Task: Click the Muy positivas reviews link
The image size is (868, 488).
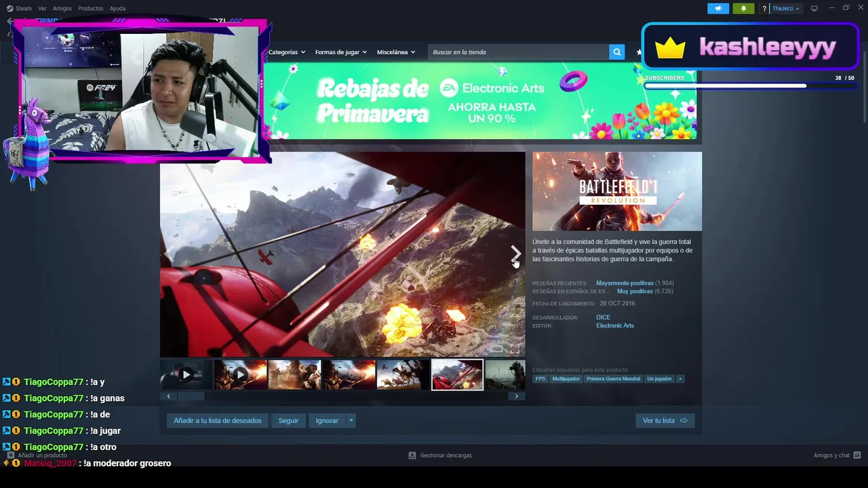Action: (x=635, y=291)
